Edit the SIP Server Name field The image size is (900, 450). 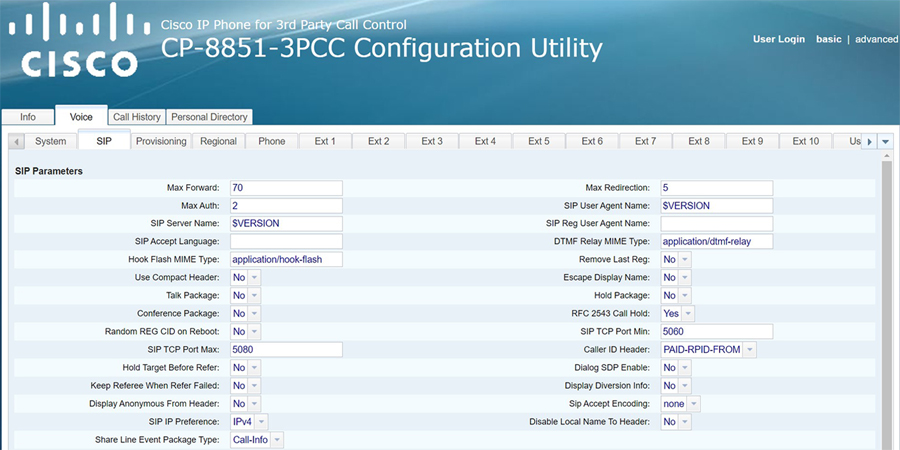click(286, 223)
